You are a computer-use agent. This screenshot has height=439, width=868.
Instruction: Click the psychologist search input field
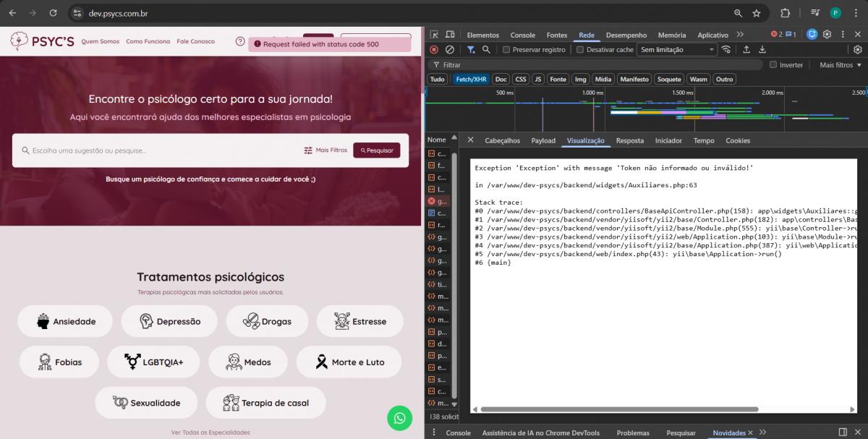coord(163,150)
